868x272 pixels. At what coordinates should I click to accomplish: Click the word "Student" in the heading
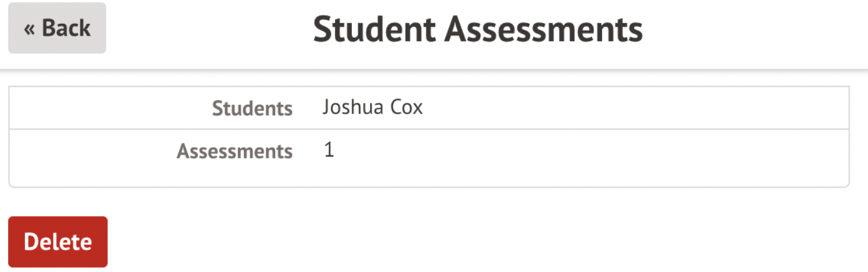point(374,29)
